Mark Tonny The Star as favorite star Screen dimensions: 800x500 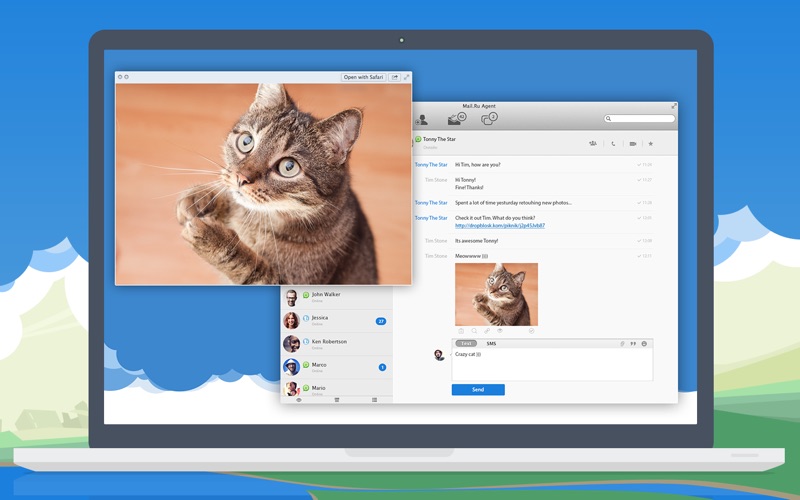click(x=651, y=144)
